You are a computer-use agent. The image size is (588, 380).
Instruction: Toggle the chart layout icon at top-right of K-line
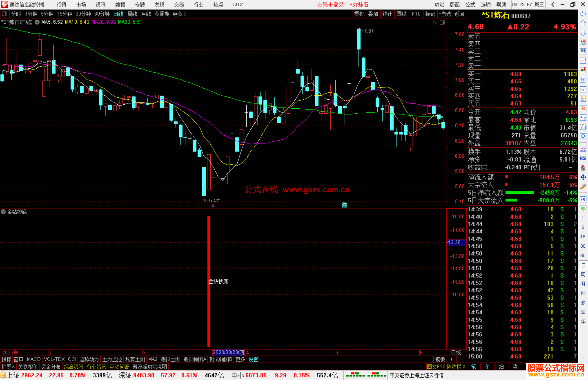[x=442, y=22]
